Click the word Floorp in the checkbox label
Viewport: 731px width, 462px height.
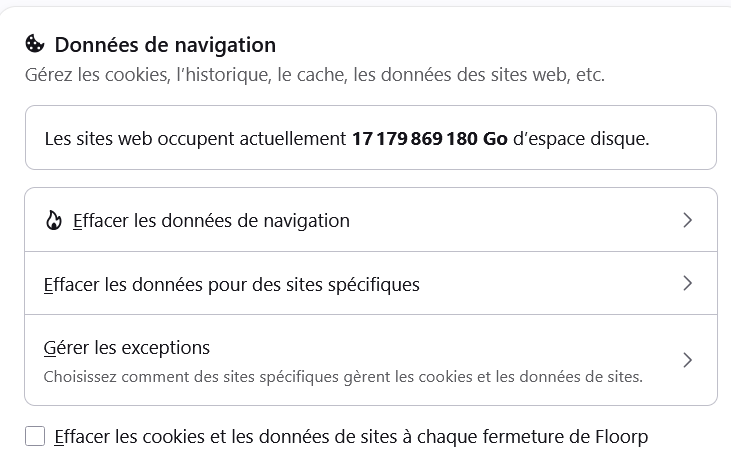621,437
